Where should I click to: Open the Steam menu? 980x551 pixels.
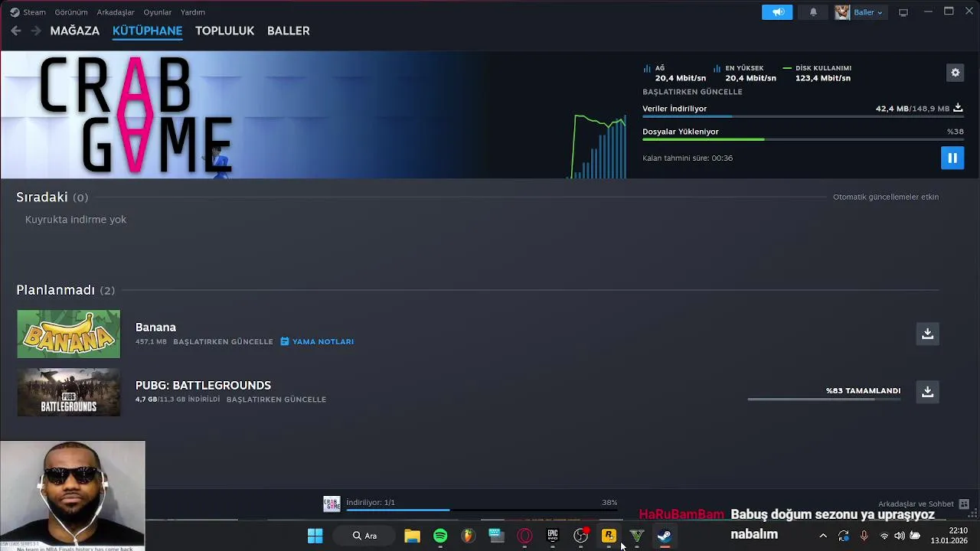pos(28,12)
